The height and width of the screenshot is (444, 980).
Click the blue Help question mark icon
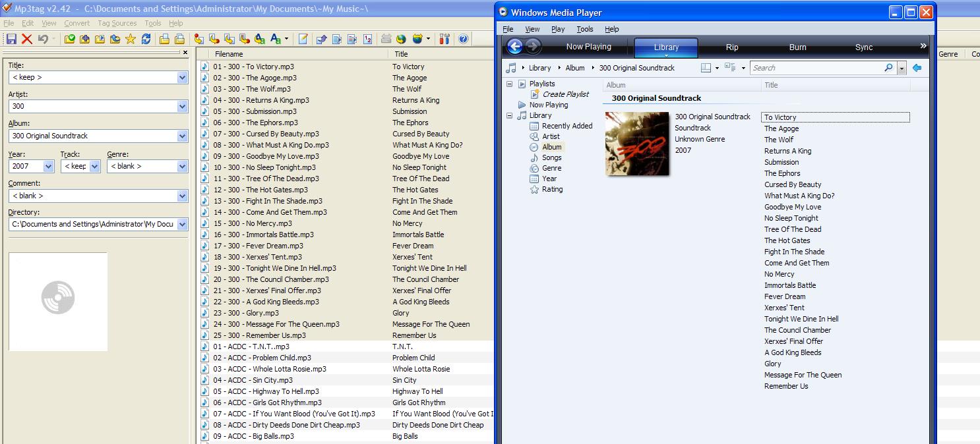point(463,39)
